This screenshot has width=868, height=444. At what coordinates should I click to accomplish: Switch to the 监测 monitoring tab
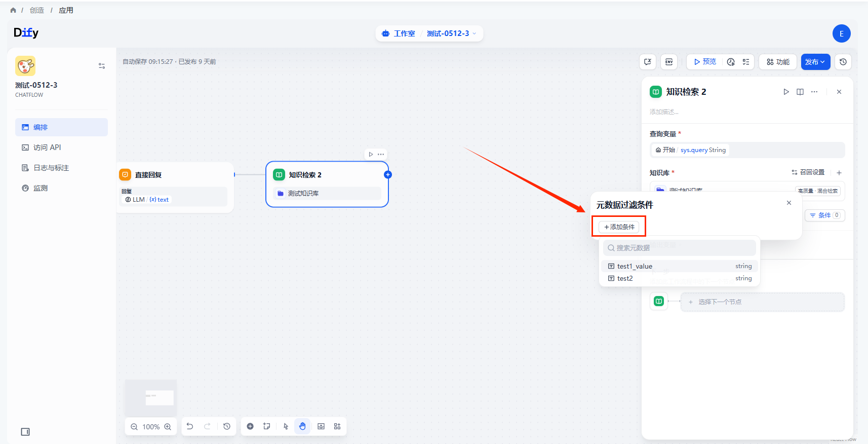(61, 188)
